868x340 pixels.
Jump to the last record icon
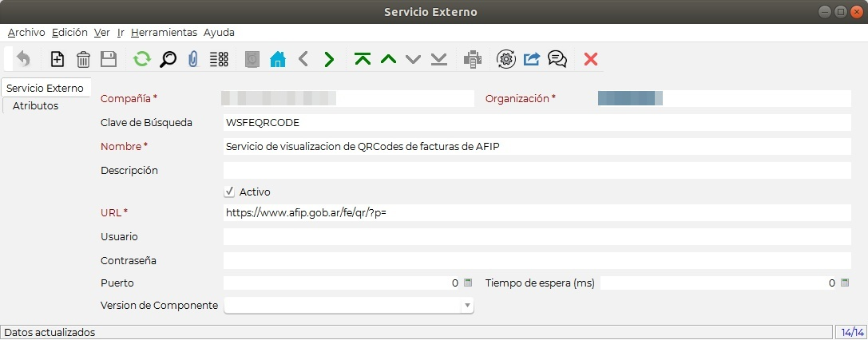(x=439, y=59)
